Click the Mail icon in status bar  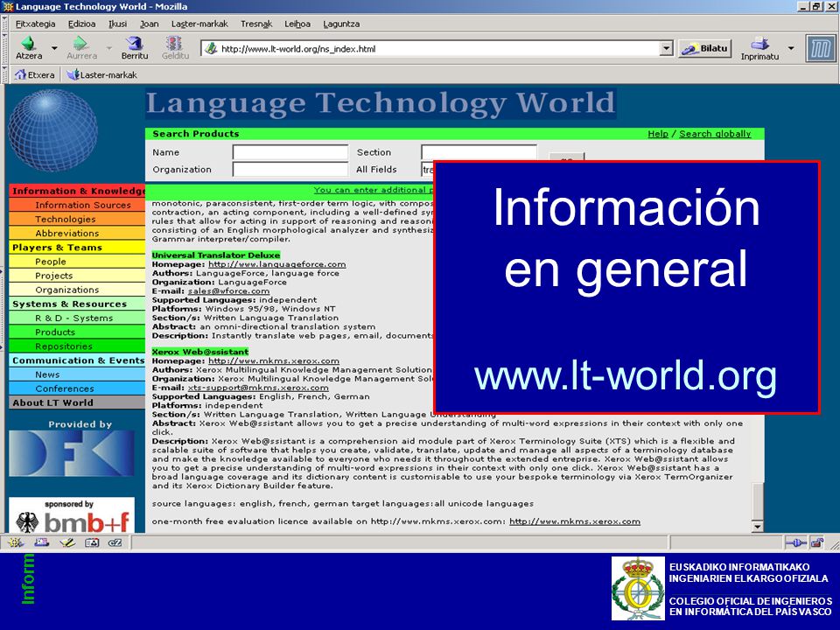(41, 542)
